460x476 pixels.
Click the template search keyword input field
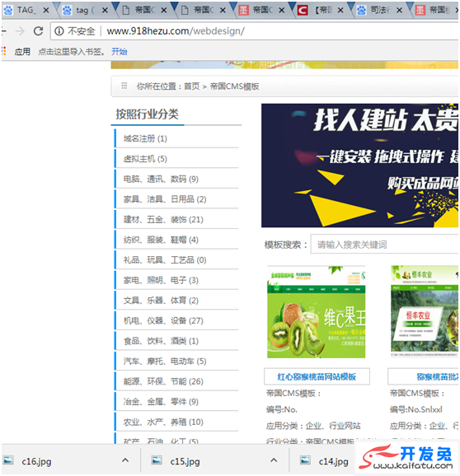[384, 245]
